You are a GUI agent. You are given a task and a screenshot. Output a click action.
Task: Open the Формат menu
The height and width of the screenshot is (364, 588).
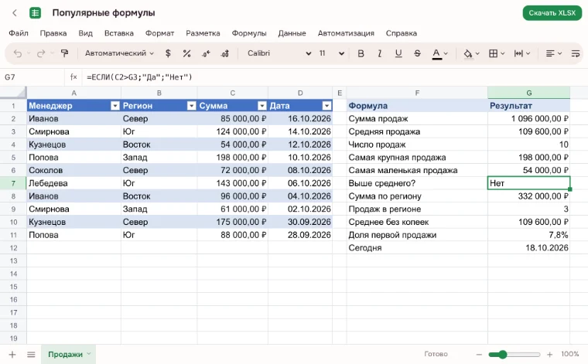tap(159, 33)
